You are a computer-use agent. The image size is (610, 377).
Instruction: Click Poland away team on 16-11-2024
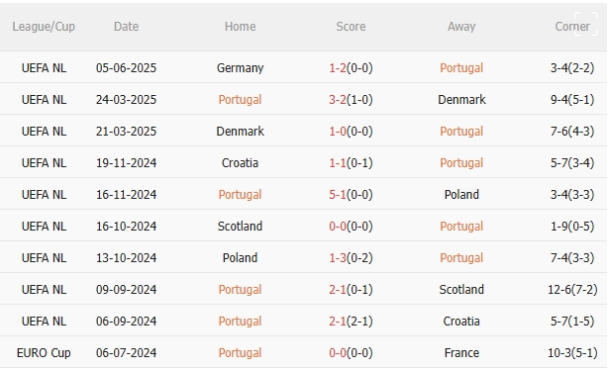point(461,194)
